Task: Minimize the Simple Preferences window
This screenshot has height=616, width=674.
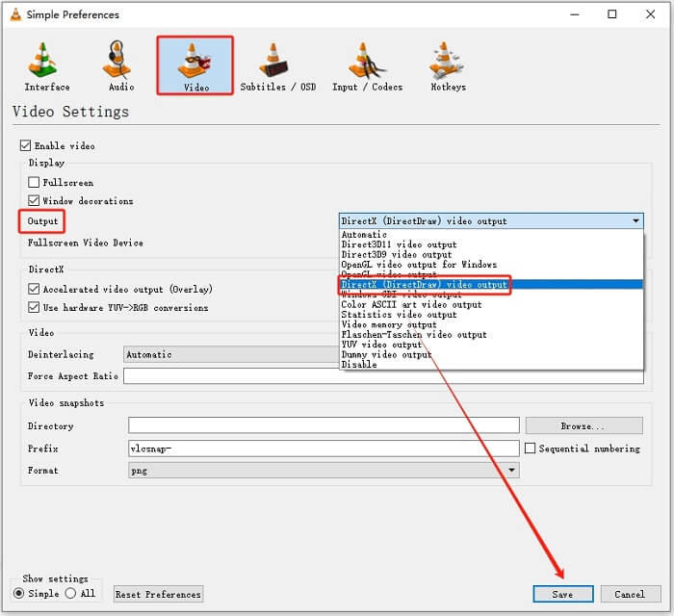Action: pyautogui.click(x=575, y=14)
